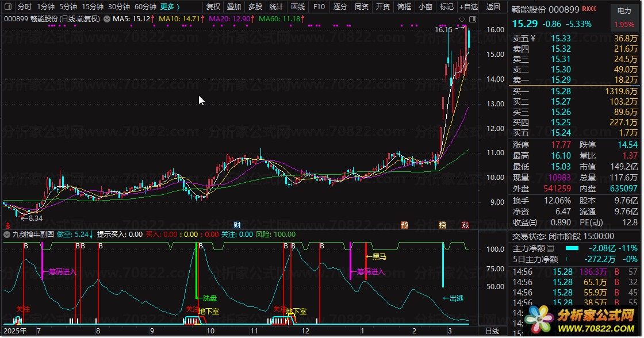Image resolution: width=644 pixels, height=338 pixels.
Task: Click the 开资 toolbar button
Action: (x=383, y=6)
